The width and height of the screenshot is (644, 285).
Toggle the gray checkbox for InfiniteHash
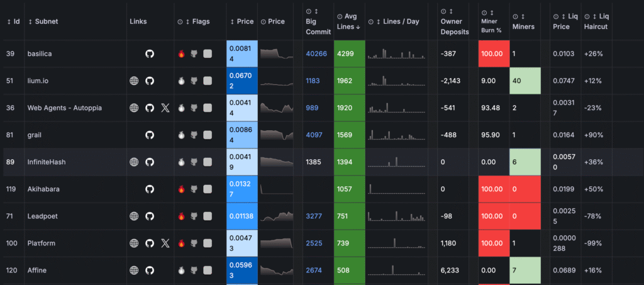click(208, 162)
